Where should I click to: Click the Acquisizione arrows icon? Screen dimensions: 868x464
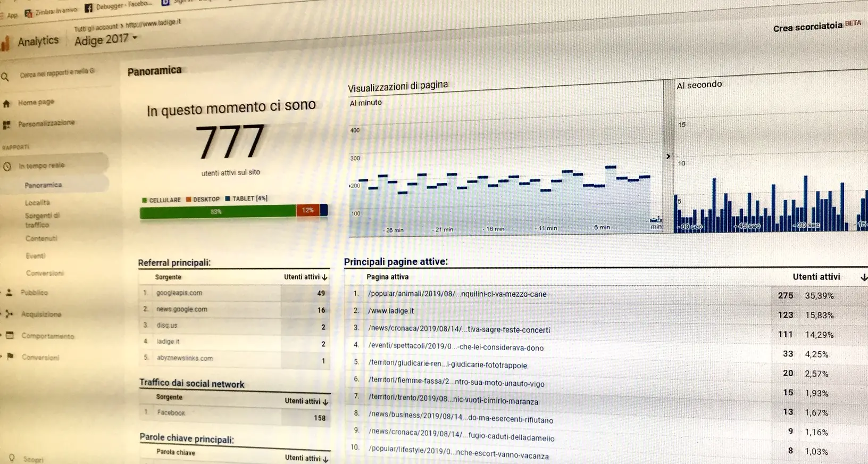9,314
